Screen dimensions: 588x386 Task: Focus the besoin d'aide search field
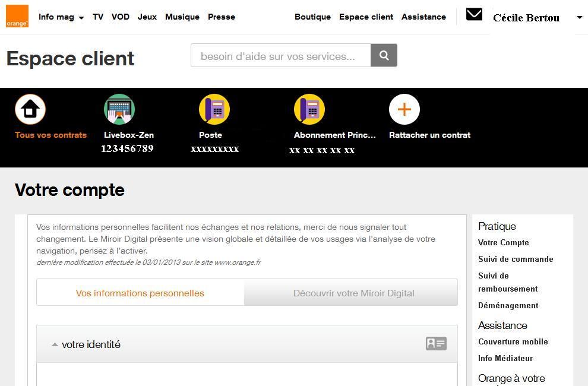(281, 55)
